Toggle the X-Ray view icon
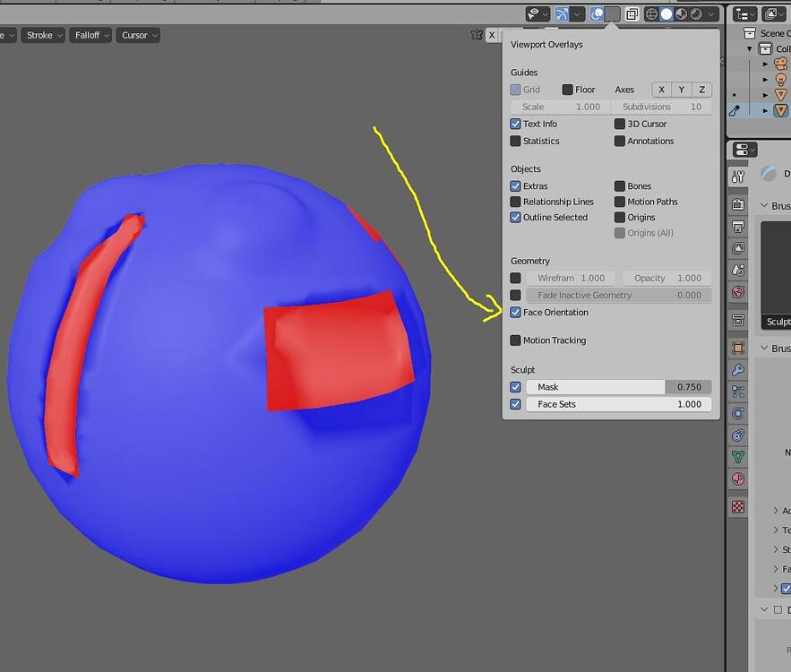 click(x=632, y=14)
